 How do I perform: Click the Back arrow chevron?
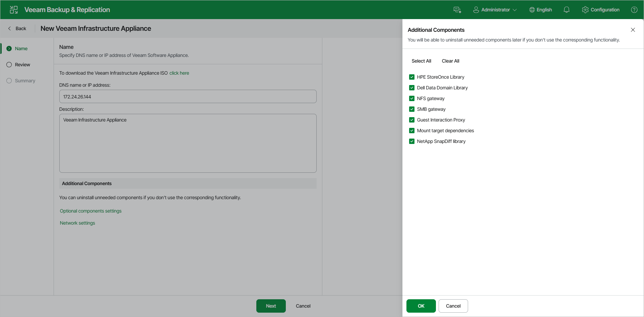[9, 28]
